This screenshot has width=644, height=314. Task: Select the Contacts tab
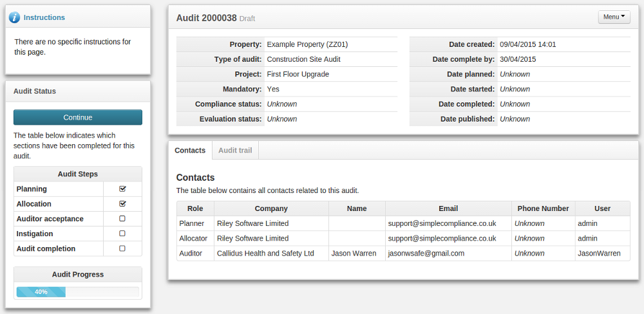(x=190, y=151)
